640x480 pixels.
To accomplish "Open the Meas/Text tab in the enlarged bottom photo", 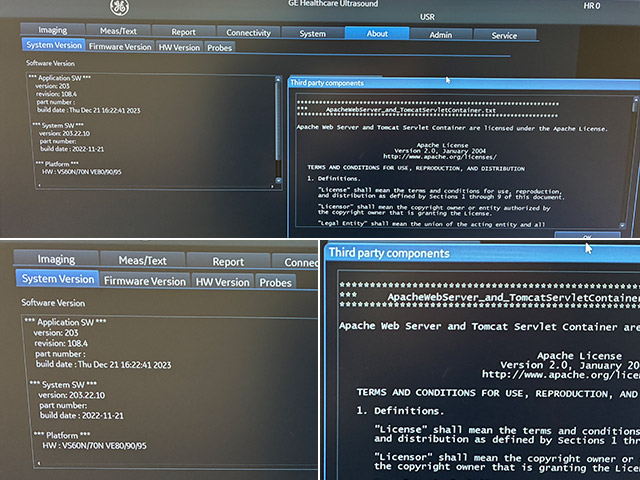I will coord(142,260).
